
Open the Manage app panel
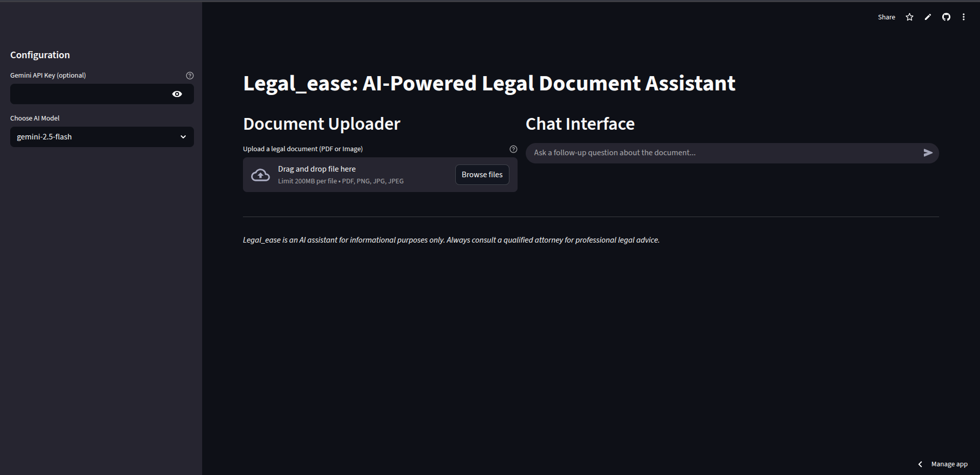[948, 464]
